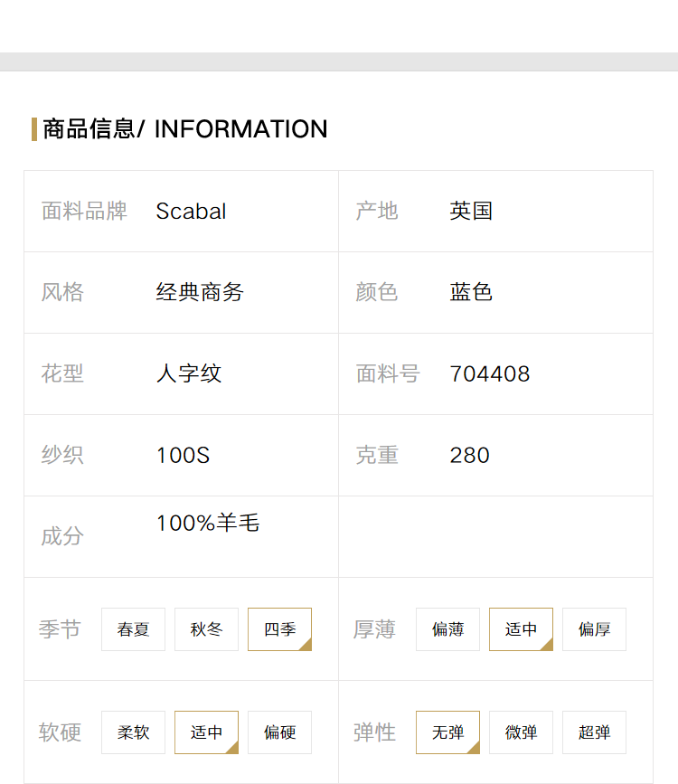This screenshot has width=678, height=784.
Task: Click the 100%羊毛 composition value
Action: (208, 523)
